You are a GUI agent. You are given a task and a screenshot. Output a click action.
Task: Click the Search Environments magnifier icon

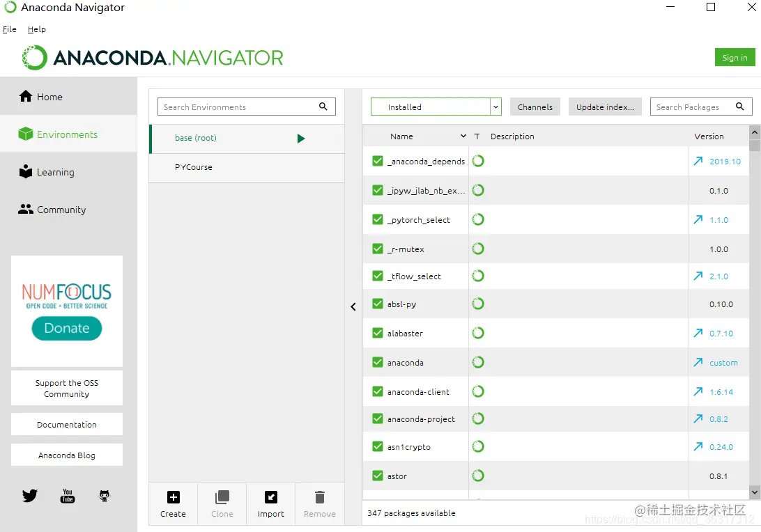point(323,107)
